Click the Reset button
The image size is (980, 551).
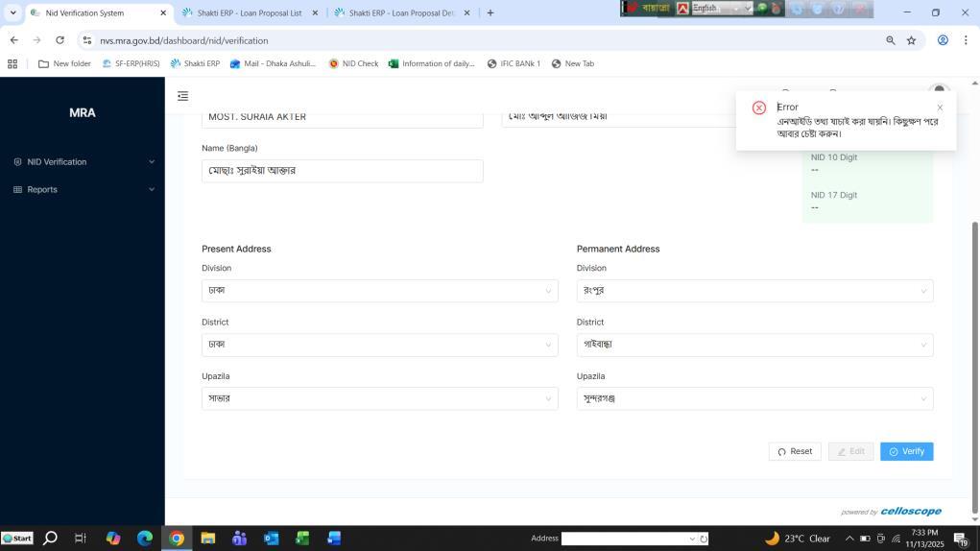pyautogui.click(x=795, y=451)
